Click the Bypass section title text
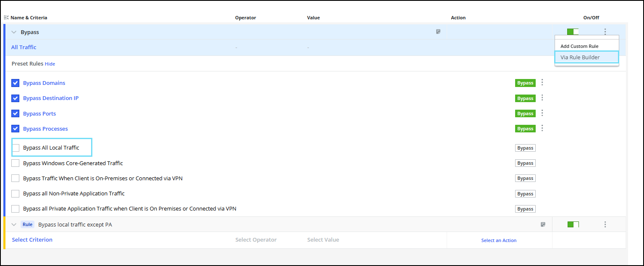Image resolution: width=644 pixels, height=266 pixels. pos(30,32)
